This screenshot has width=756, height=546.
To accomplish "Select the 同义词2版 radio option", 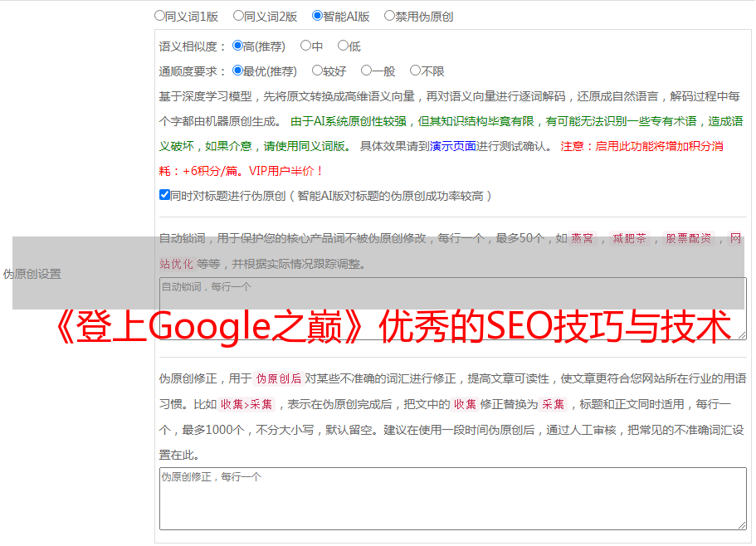I will coord(238,16).
